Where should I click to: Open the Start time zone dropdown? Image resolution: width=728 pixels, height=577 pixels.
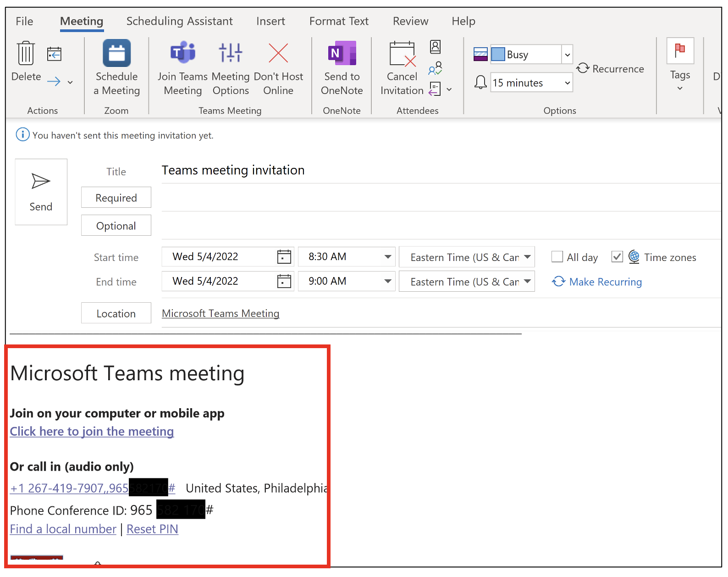(x=527, y=257)
